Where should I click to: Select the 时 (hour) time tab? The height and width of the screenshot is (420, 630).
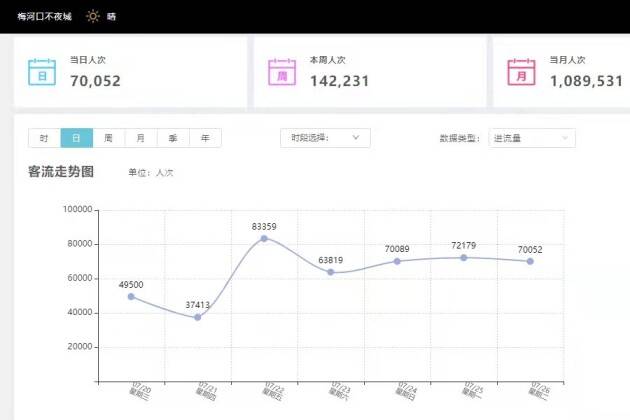[x=44, y=138]
